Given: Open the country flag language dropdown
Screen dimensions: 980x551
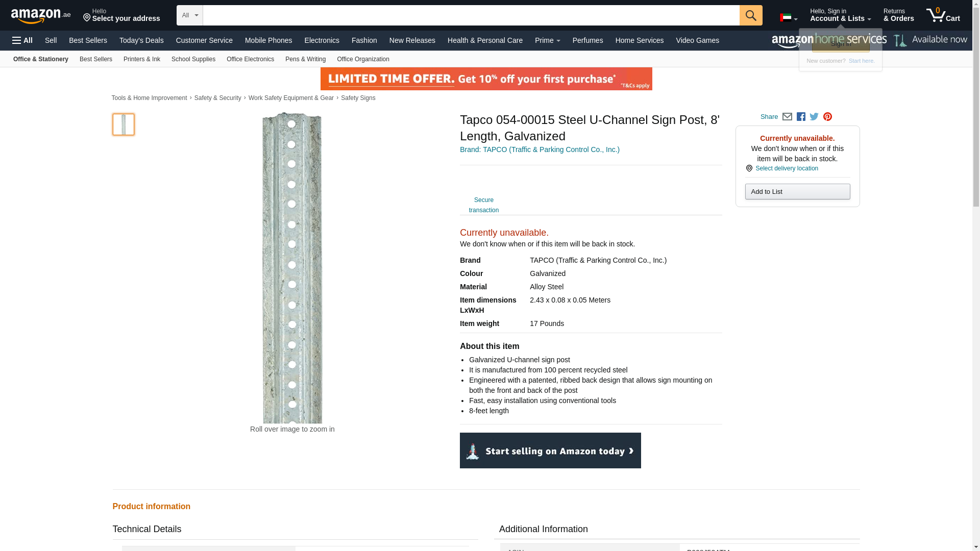Looking at the screenshot, I should click(788, 18).
